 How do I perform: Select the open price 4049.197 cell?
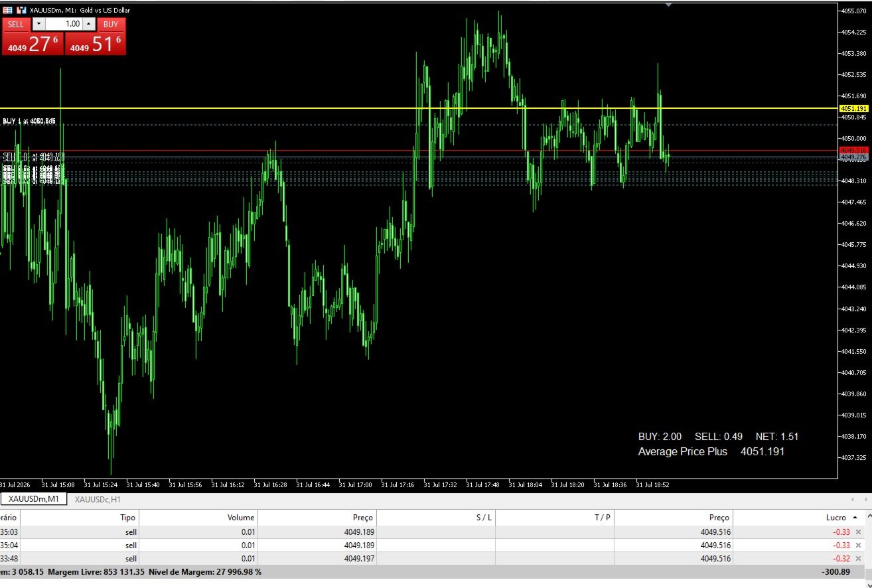pyautogui.click(x=317, y=559)
